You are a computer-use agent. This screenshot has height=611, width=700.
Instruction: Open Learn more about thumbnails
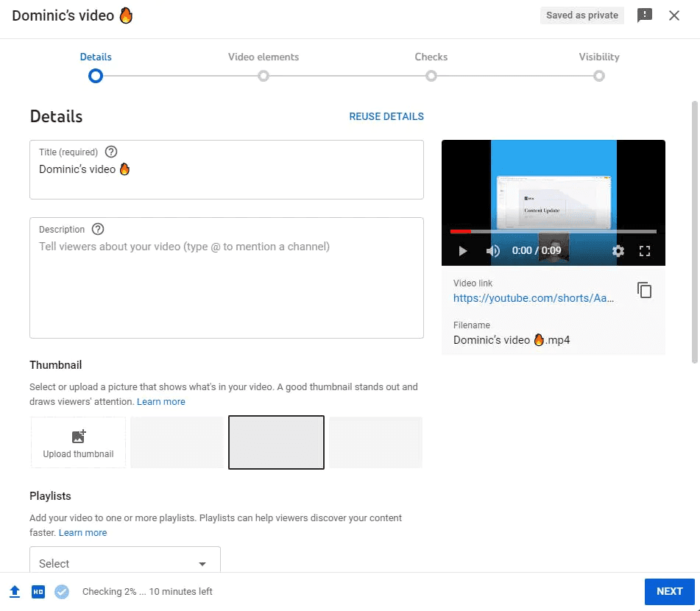click(160, 401)
